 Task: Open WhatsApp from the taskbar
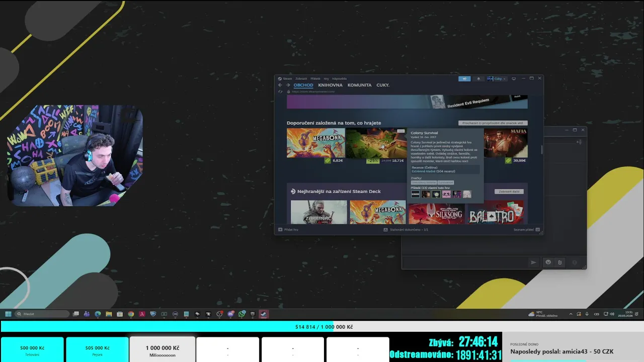point(242,314)
